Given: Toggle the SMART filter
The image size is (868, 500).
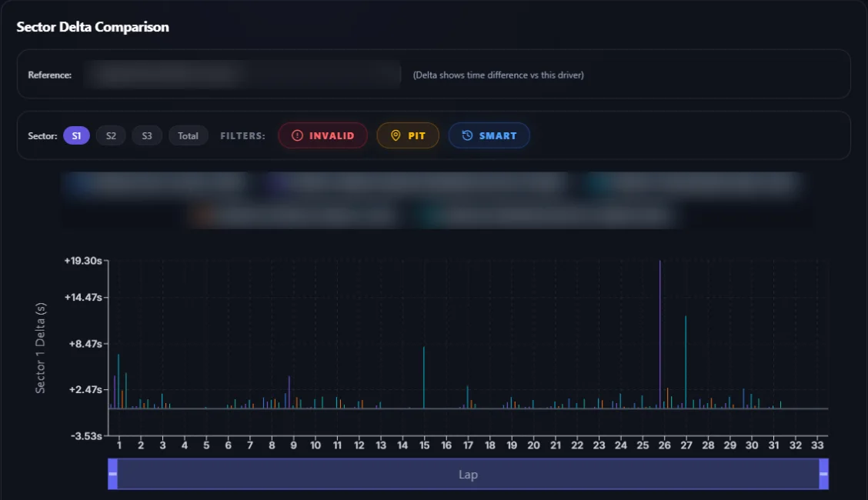Looking at the screenshot, I should click(489, 135).
